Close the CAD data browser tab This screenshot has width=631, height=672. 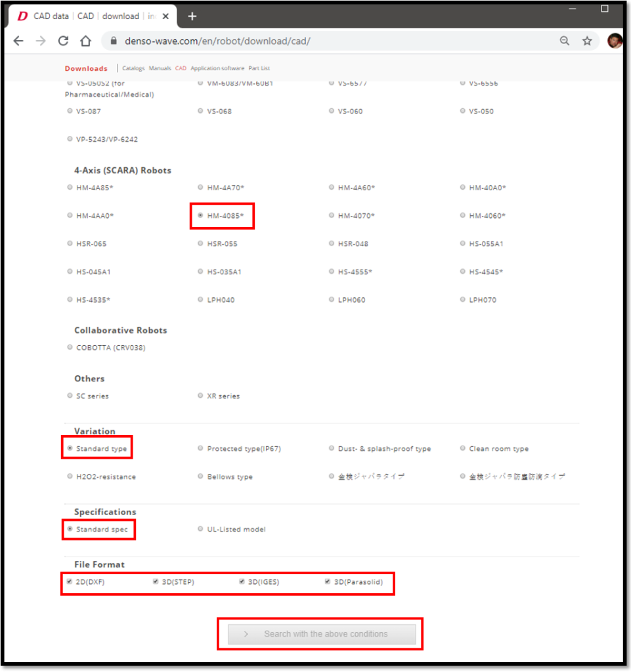pyautogui.click(x=166, y=16)
